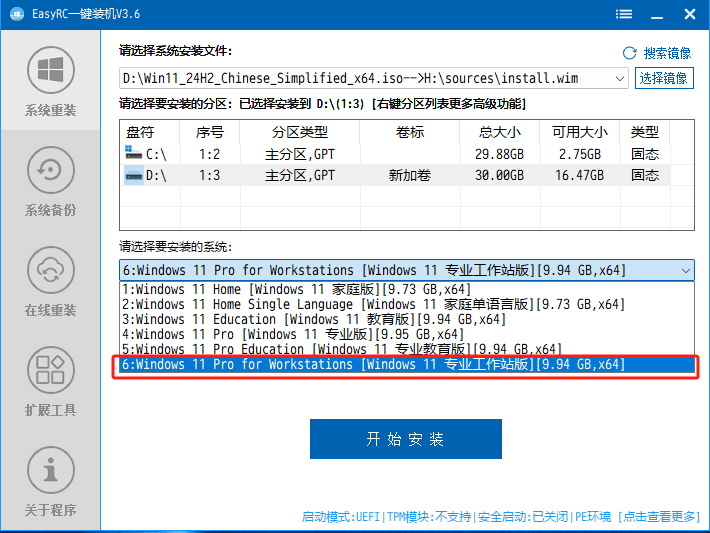Choose 3:Windows 11 Education edition
The height and width of the screenshot is (533, 710).
pos(407,319)
